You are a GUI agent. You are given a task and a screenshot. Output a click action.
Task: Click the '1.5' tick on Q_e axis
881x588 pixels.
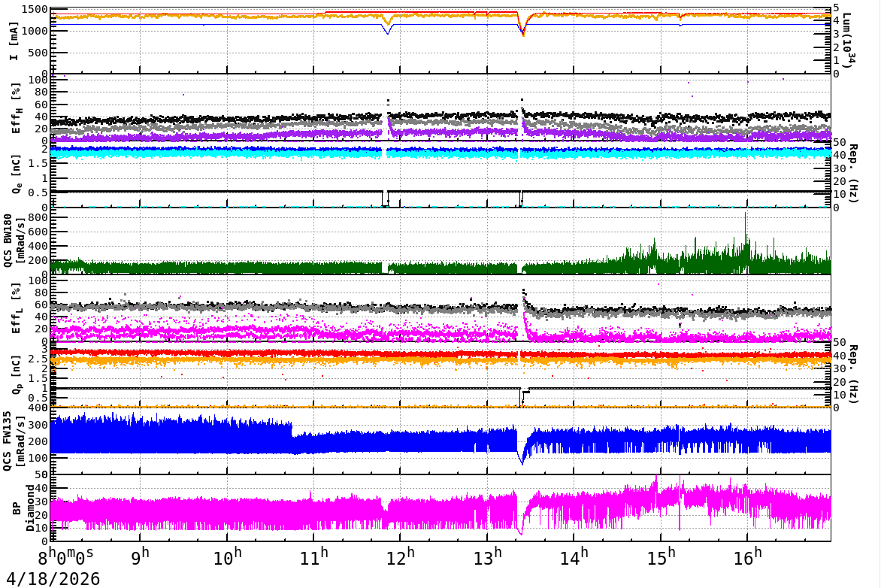[x=38, y=163]
